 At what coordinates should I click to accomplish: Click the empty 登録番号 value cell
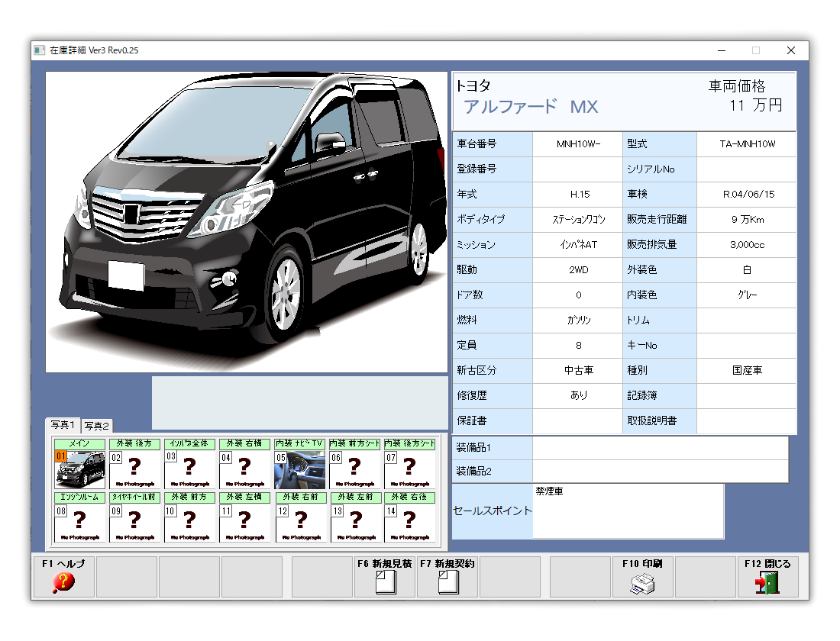click(x=578, y=169)
